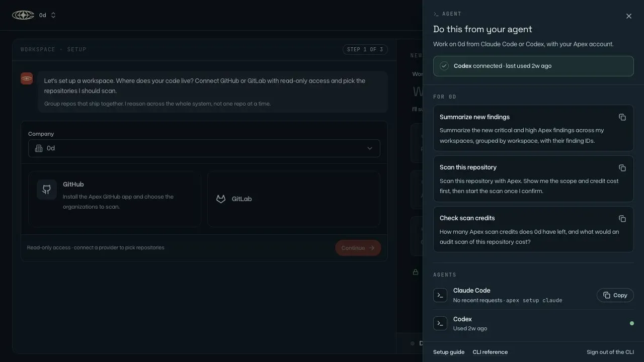Copy the Check scan credits prompt

click(x=622, y=219)
